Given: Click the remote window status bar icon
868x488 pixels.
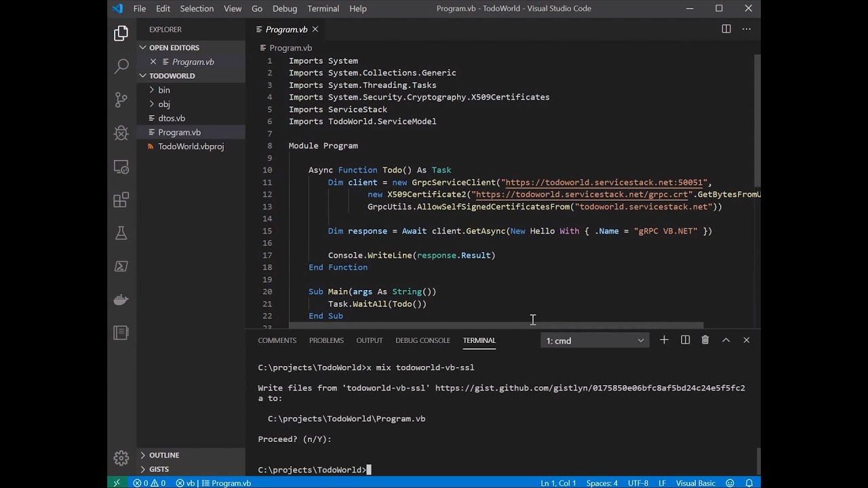Looking at the screenshot, I should (117, 483).
